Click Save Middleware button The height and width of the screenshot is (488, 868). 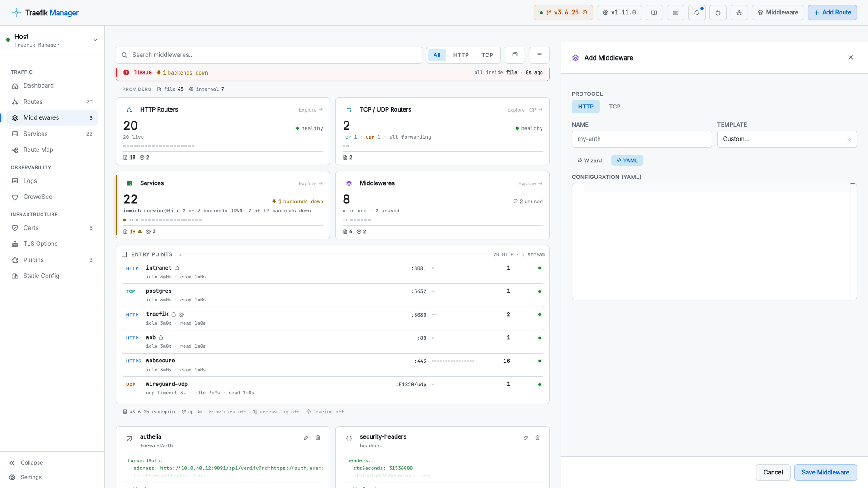point(826,473)
